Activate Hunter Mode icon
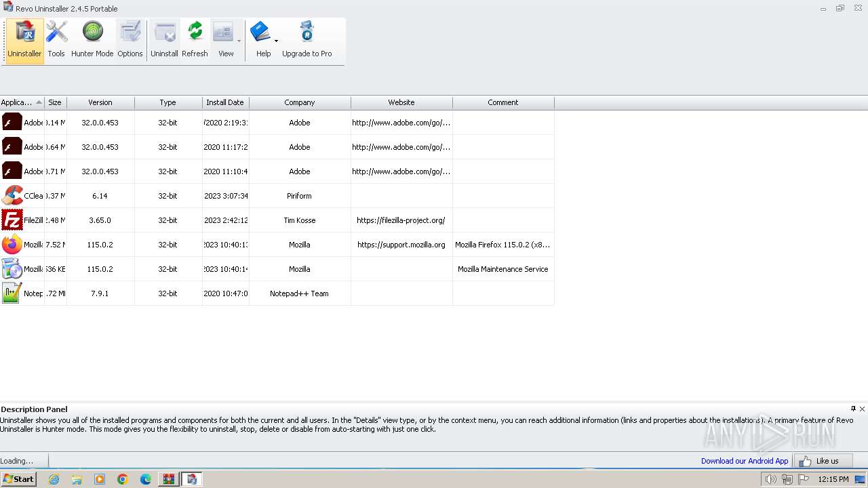This screenshot has width=868, height=488. tap(92, 41)
